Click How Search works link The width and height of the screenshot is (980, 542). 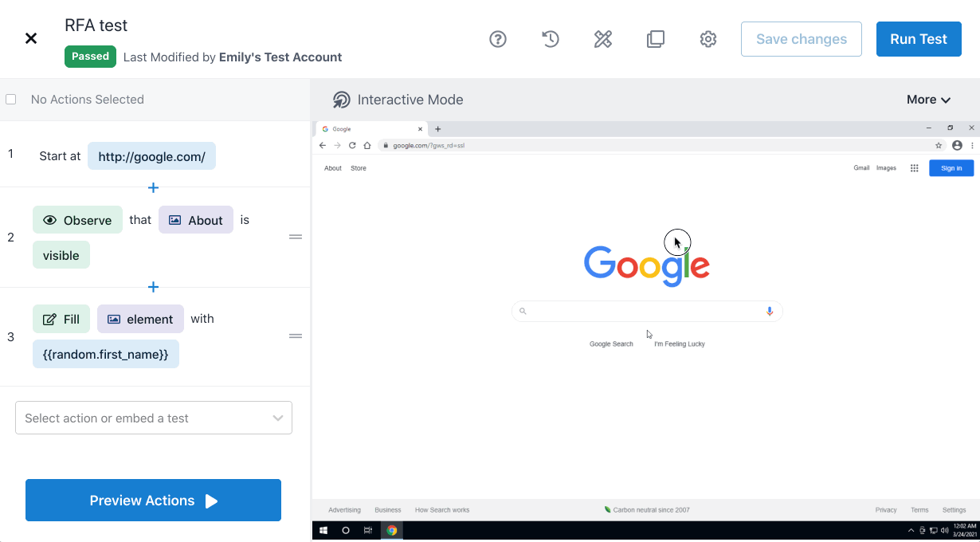(442, 510)
